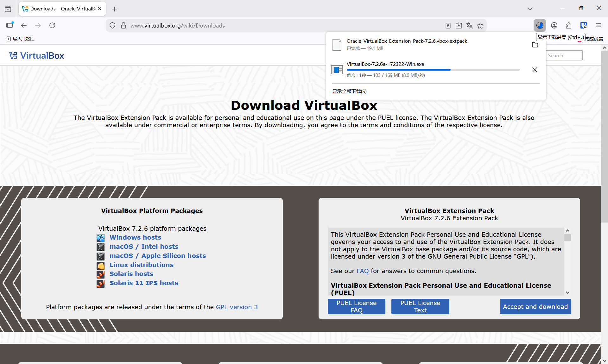Open the Firefox account icon
Viewport: 608px width, 364px height.
tap(554, 25)
